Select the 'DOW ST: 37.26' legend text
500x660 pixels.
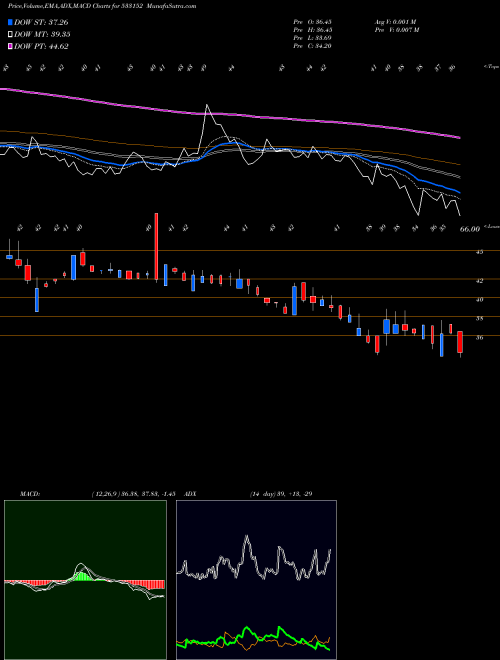(41, 22)
